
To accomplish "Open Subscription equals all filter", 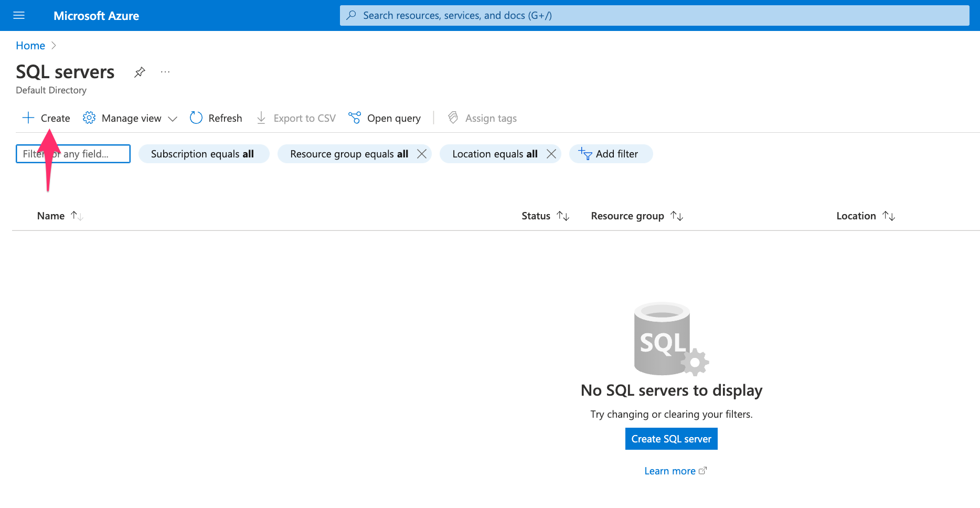I will coord(204,154).
